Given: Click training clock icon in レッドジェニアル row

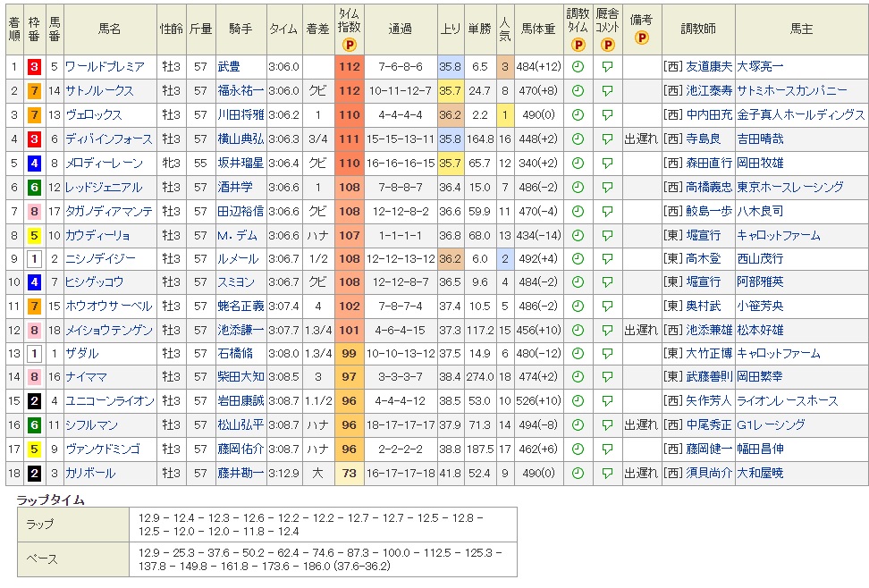Looking at the screenshot, I should point(578,188).
